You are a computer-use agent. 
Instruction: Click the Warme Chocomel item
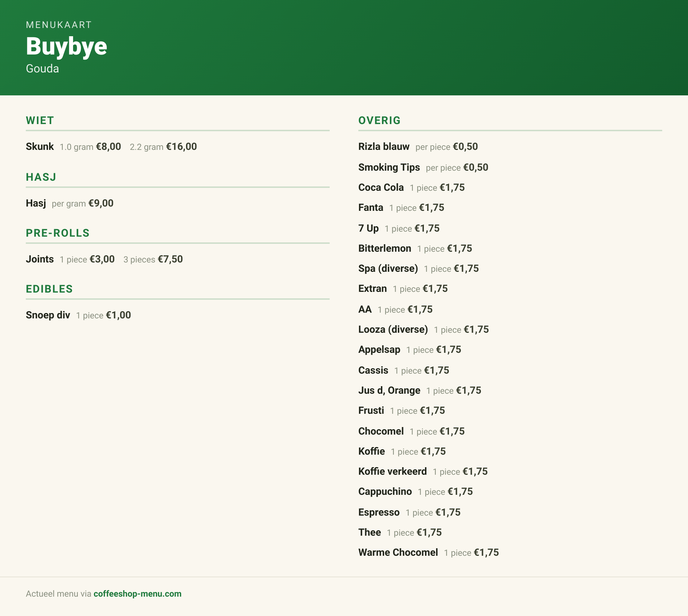398,553
